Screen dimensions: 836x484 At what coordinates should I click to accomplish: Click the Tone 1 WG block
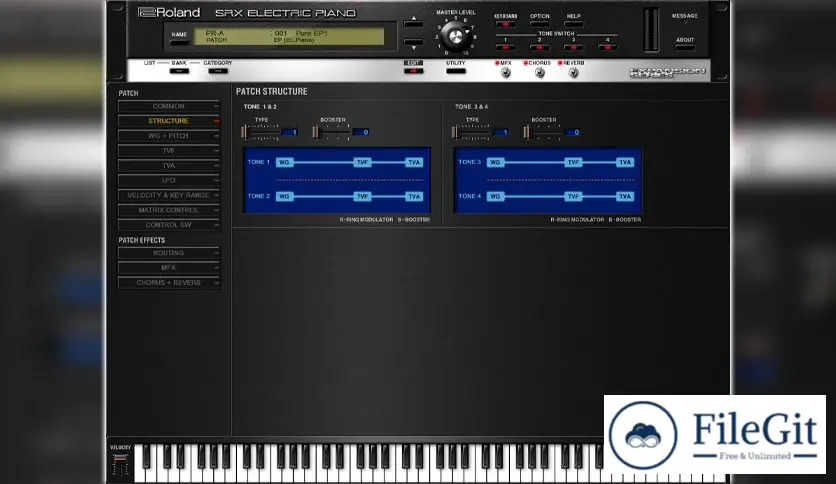coord(284,162)
